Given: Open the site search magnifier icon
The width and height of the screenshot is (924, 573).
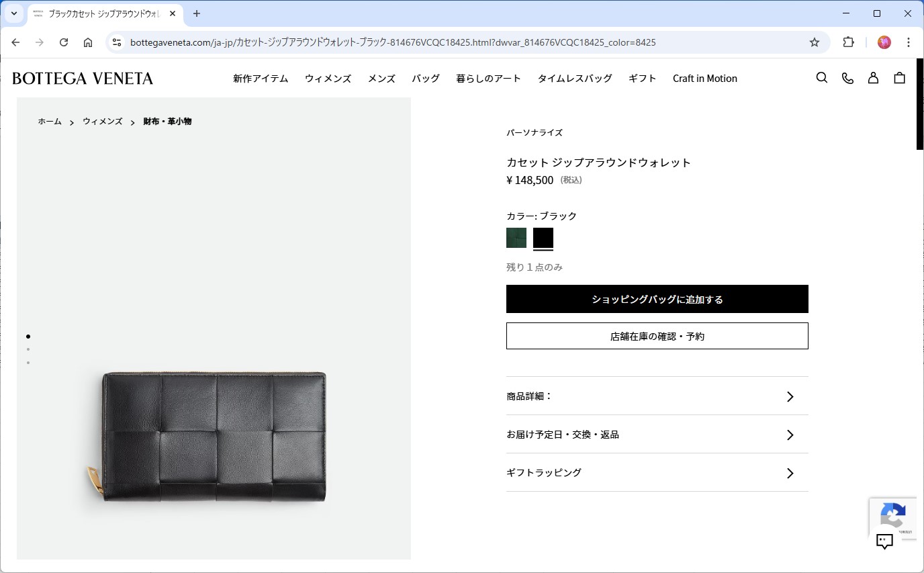Looking at the screenshot, I should [x=821, y=78].
